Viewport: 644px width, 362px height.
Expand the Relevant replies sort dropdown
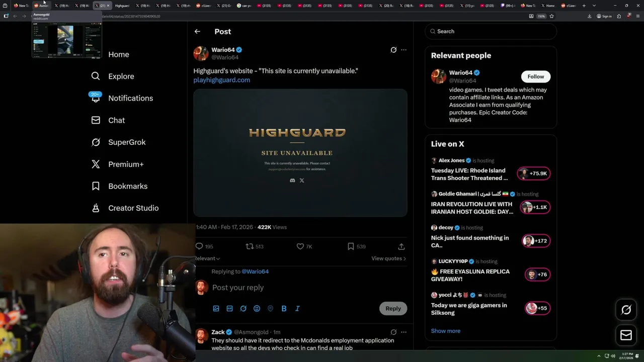[x=207, y=258]
